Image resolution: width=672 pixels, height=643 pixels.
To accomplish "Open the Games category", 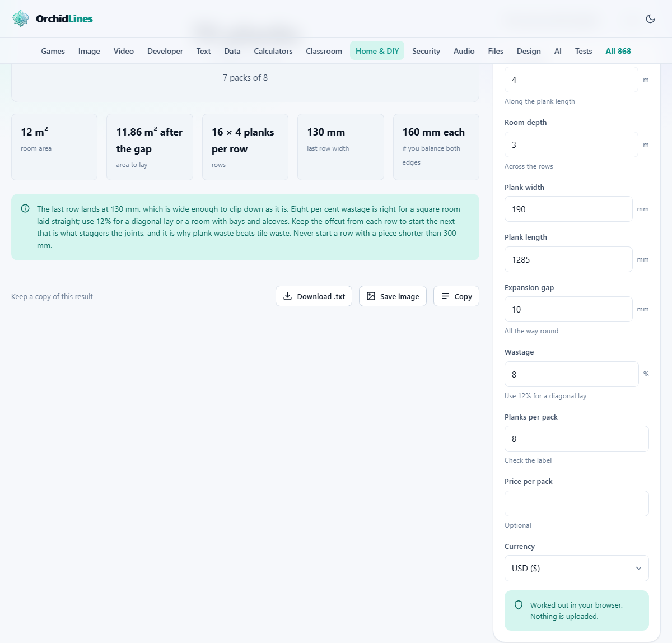I will point(53,51).
